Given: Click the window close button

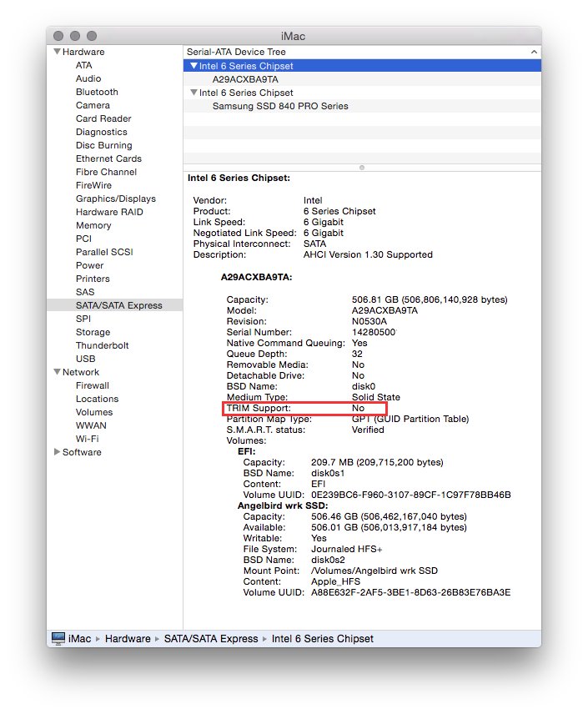Looking at the screenshot, I should tap(58, 36).
